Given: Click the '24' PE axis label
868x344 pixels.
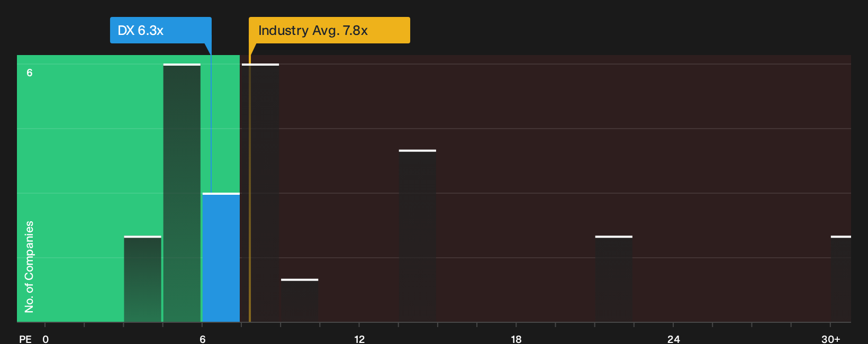Looking at the screenshot, I should [673, 339].
